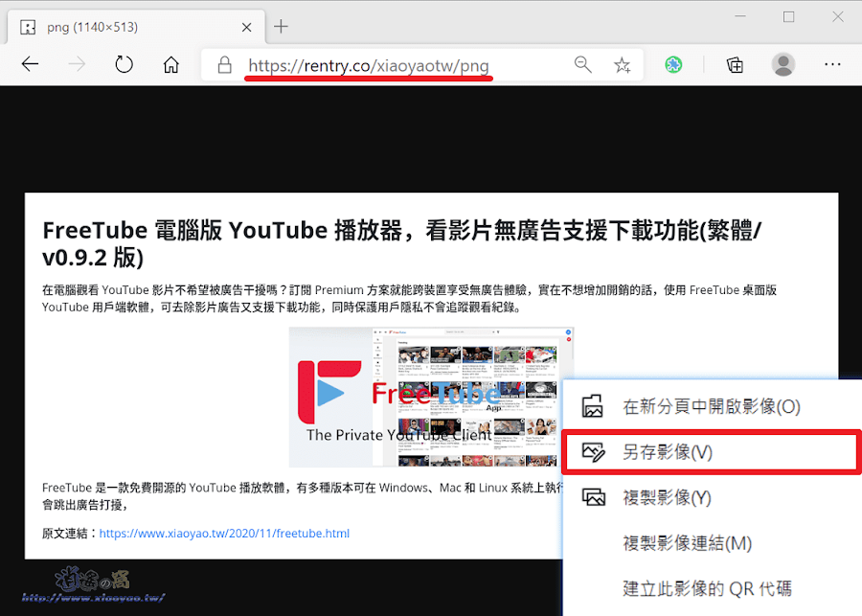862x616 pixels.
Task: Click the zoom-out magnifier in the address bar
Action: [583, 64]
